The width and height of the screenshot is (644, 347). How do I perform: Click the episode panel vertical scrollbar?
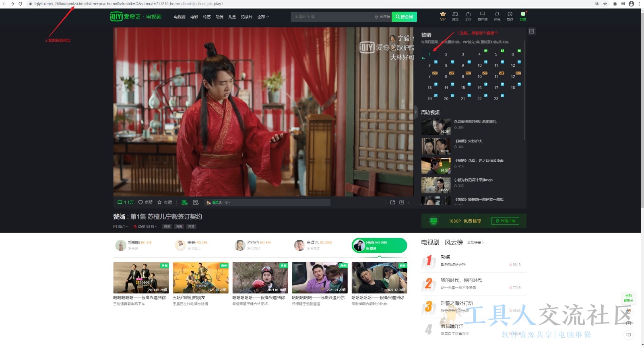pos(524,90)
